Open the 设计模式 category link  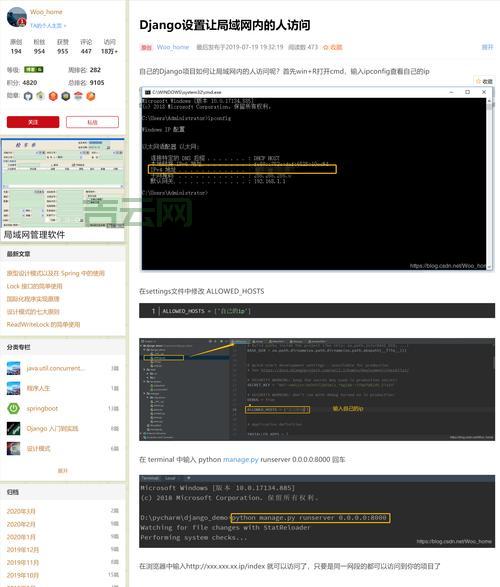[38, 448]
